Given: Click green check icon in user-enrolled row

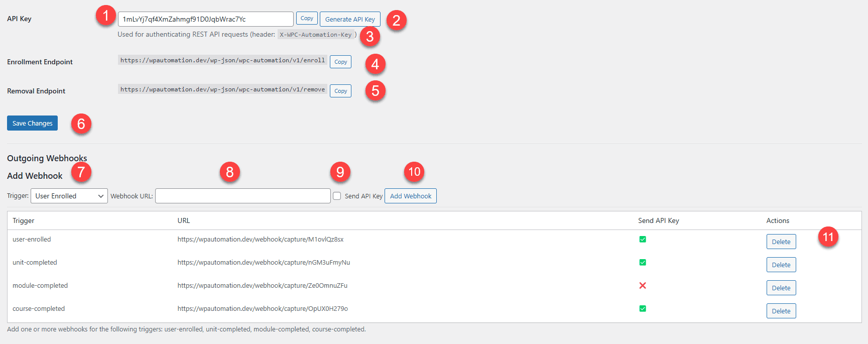Looking at the screenshot, I should 643,240.
